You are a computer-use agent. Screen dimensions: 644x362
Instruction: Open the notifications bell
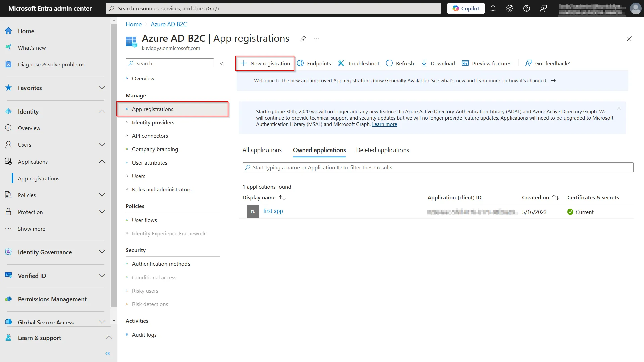493,8
